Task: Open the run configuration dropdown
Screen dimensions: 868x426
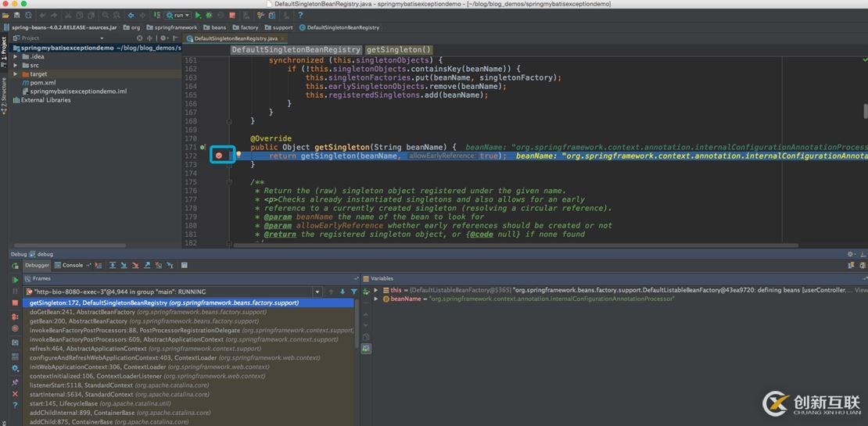Action: 178,15
